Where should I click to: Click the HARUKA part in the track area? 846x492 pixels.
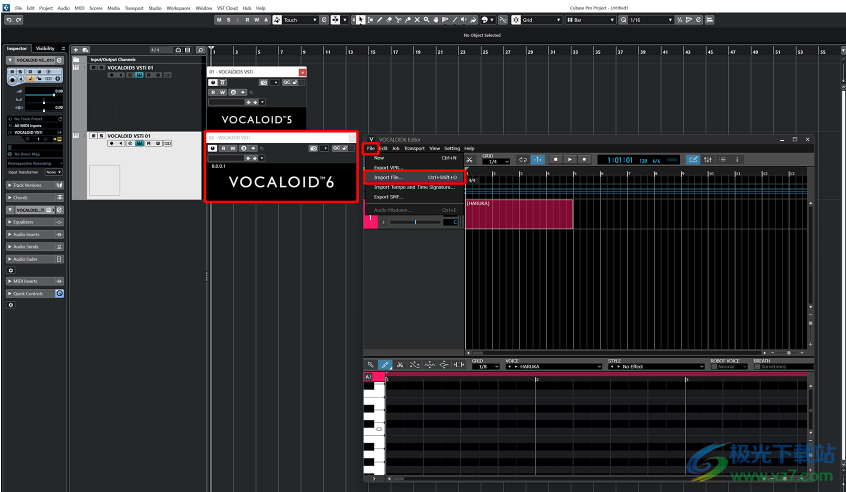pyautogui.click(x=519, y=214)
